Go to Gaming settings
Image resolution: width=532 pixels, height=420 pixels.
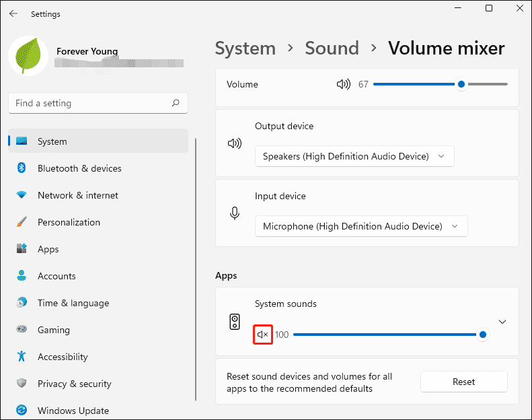[98, 330]
